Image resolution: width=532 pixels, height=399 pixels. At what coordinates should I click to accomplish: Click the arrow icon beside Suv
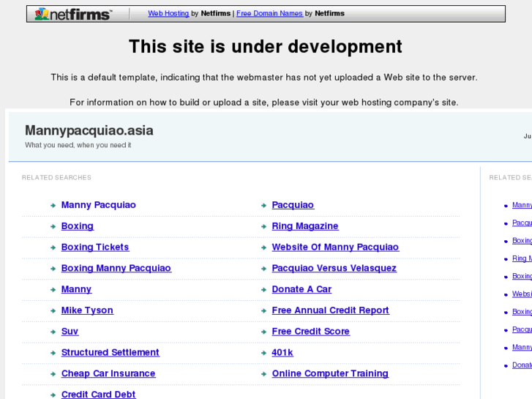(x=53, y=332)
